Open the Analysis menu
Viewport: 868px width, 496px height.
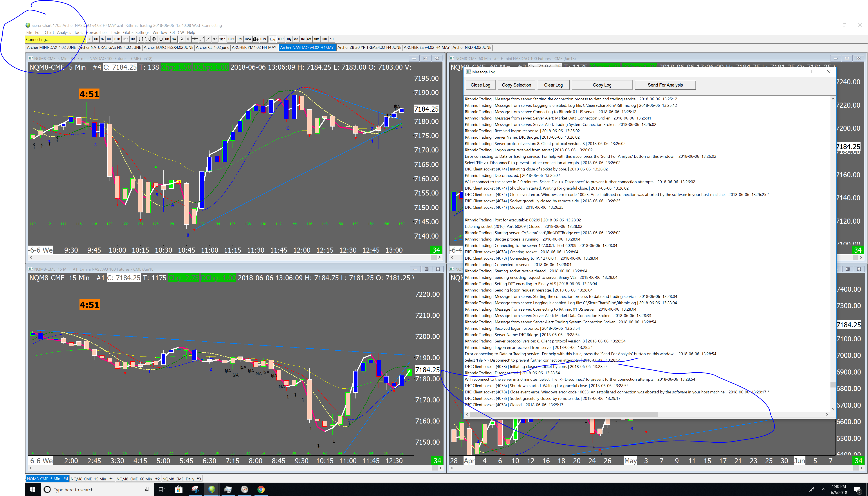point(64,33)
